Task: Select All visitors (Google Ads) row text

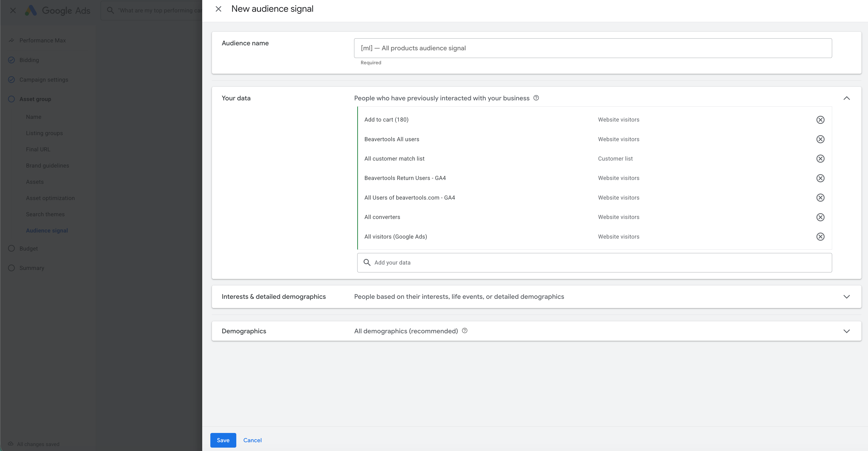Action: point(396,237)
